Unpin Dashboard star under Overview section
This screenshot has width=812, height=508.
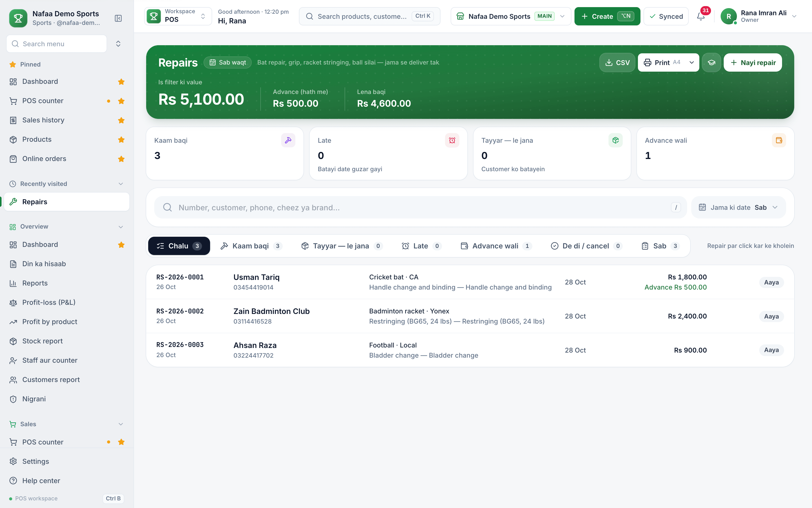[x=122, y=245]
